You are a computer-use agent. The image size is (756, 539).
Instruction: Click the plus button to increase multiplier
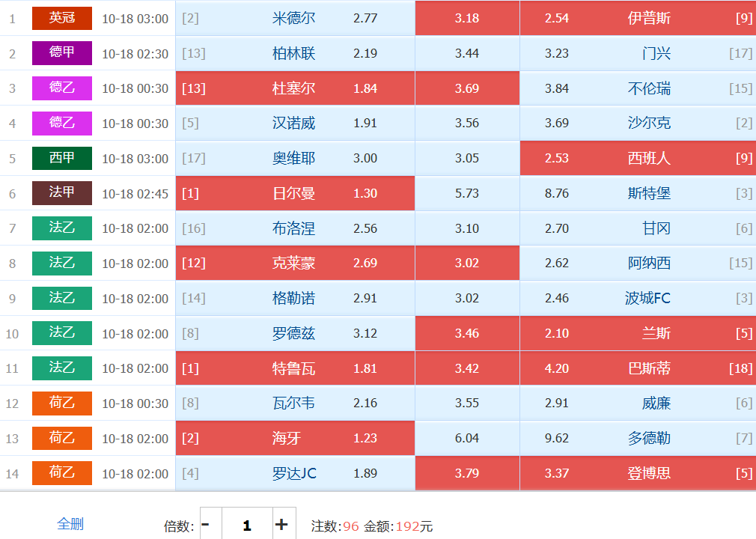281,525
